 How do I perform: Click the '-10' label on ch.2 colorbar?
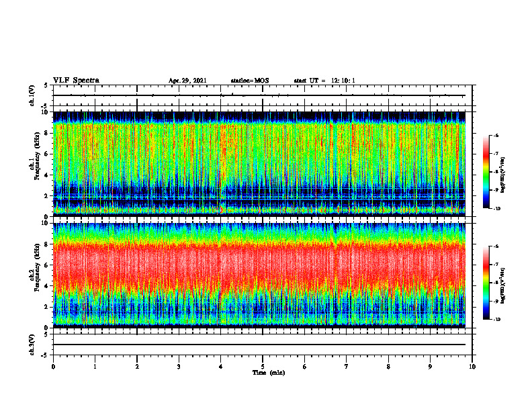(x=496, y=320)
